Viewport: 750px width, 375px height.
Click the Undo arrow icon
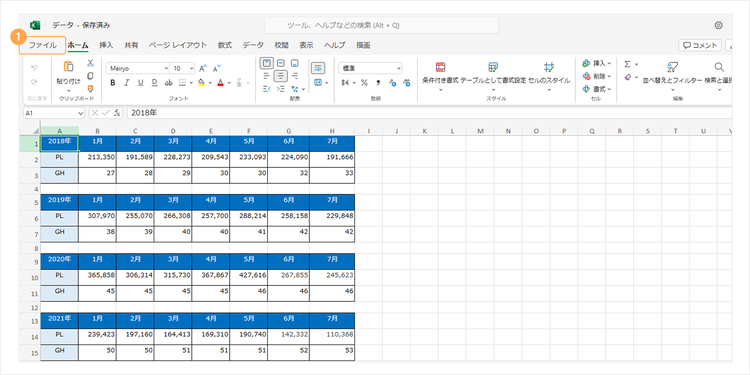(x=34, y=68)
